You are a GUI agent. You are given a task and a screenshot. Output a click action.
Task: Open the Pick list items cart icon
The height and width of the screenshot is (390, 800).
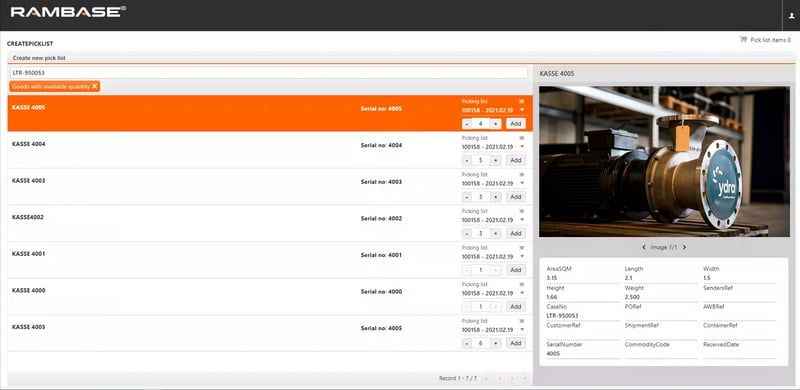coord(743,39)
